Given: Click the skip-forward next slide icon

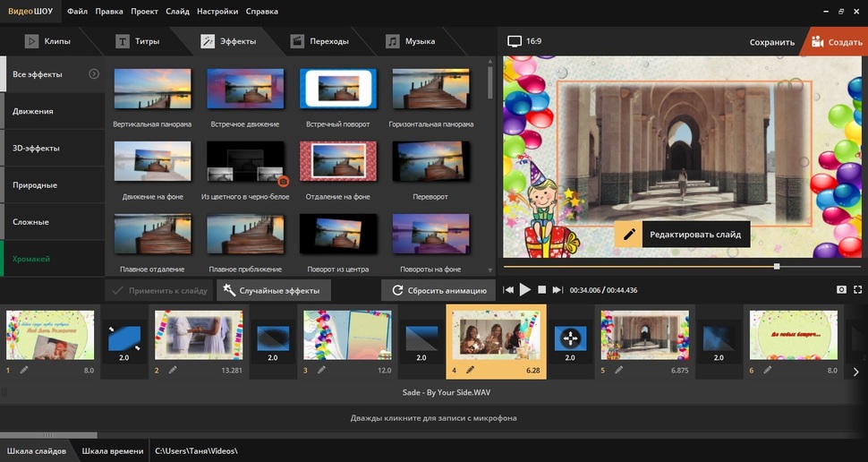Looking at the screenshot, I should pos(557,290).
